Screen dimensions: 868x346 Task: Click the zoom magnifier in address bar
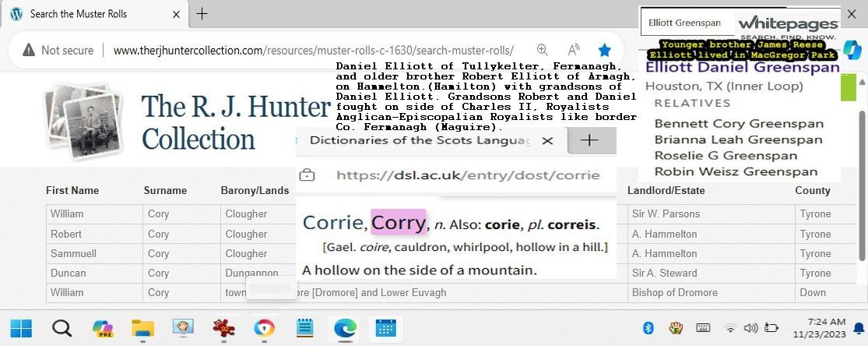[542, 50]
